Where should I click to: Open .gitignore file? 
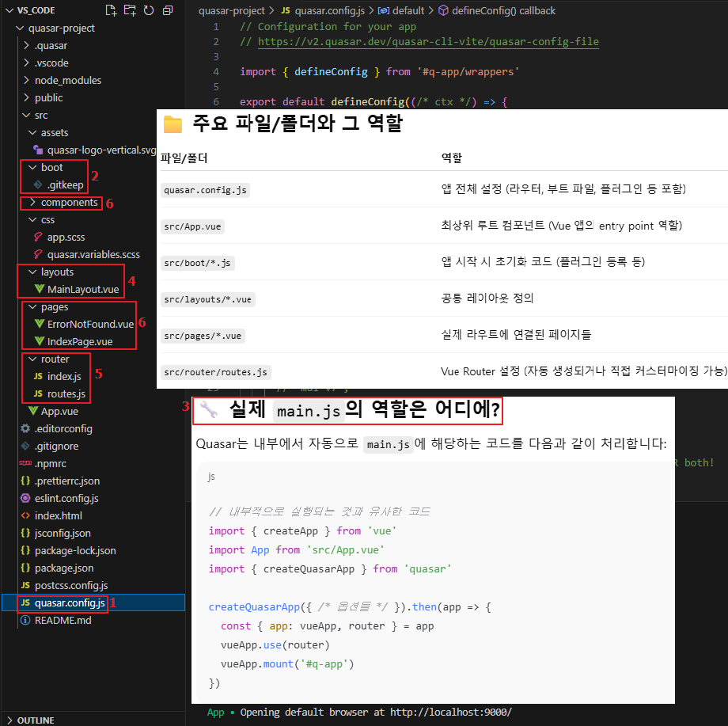point(56,446)
